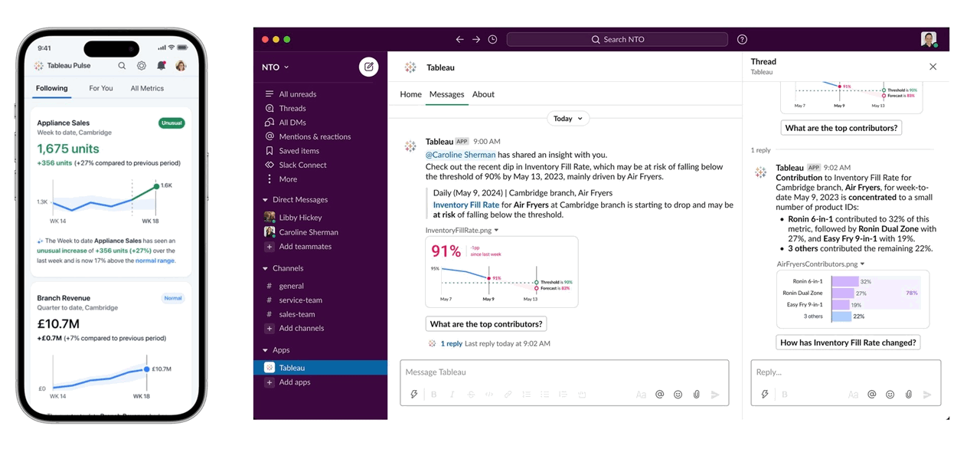Open the 1 reply thread link
The height and width of the screenshot is (449, 980).
click(452, 344)
